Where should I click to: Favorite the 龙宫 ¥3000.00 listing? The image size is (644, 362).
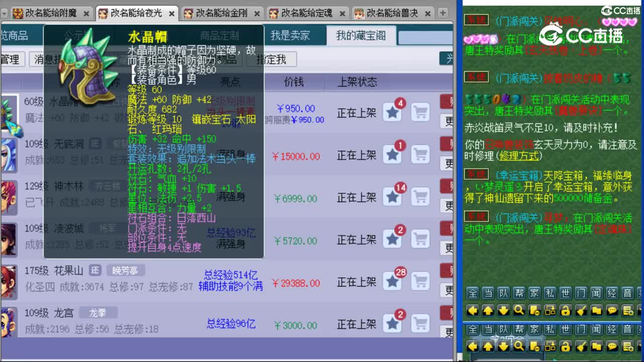pyautogui.click(x=392, y=324)
